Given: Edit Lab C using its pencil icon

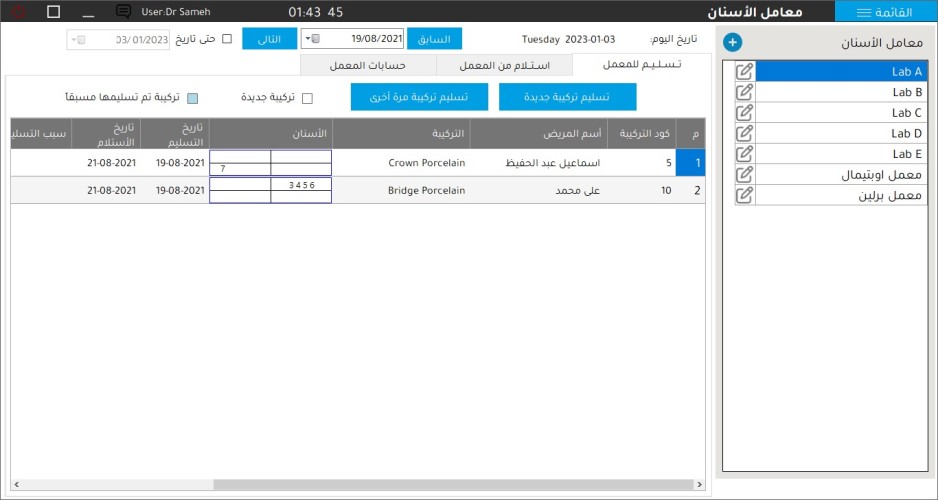Looking at the screenshot, I should click(744, 113).
